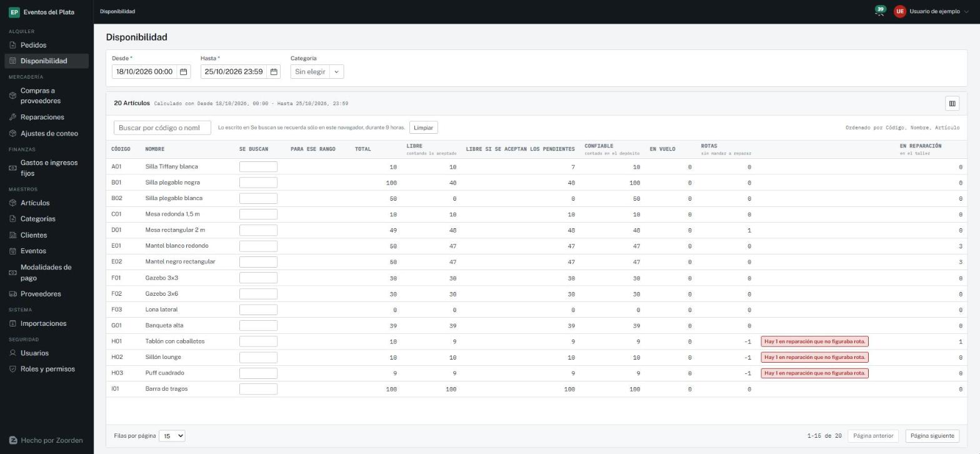Open the Pedidos section in the sidebar
The width and height of the screenshot is (980, 454).
tap(46, 45)
